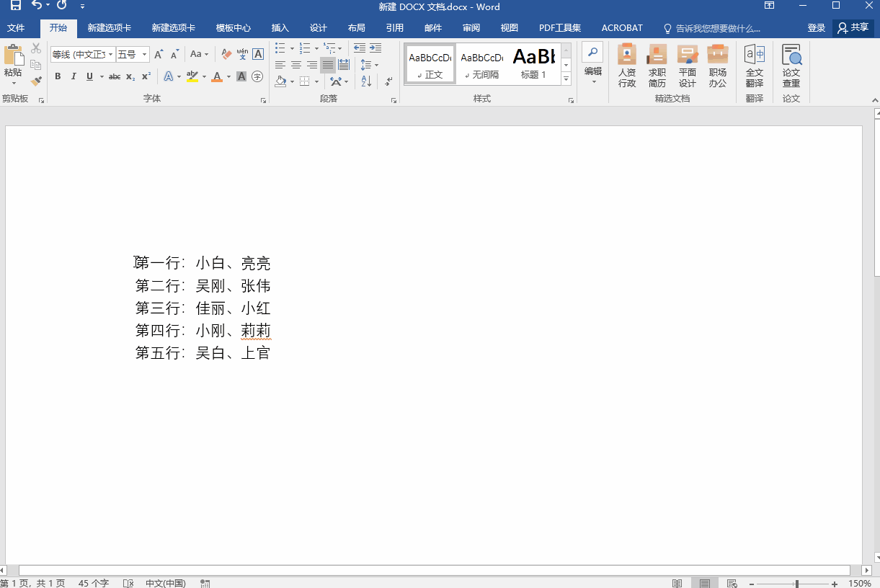Switch to the 插入 ribbon tab
This screenshot has height=588, width=880.
point(280,28)
